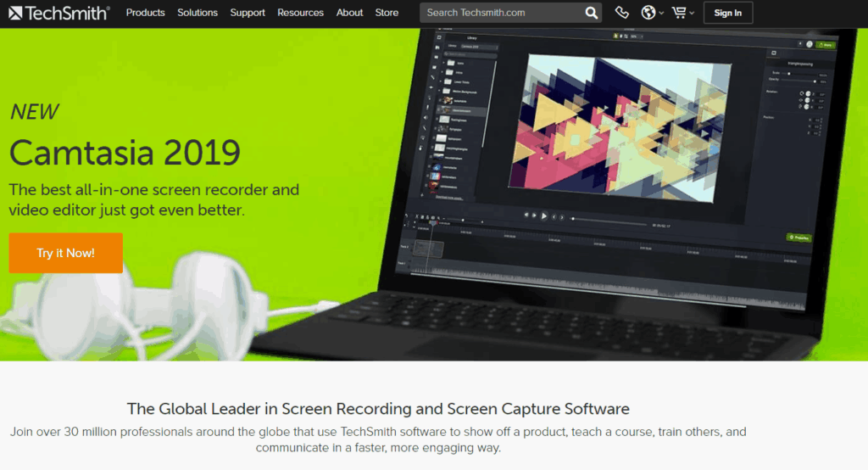This screenshot has height=470, width=868.
Task: Click the 'Join over 30 million professionals' paragraph
Action: tap(378, 439)
